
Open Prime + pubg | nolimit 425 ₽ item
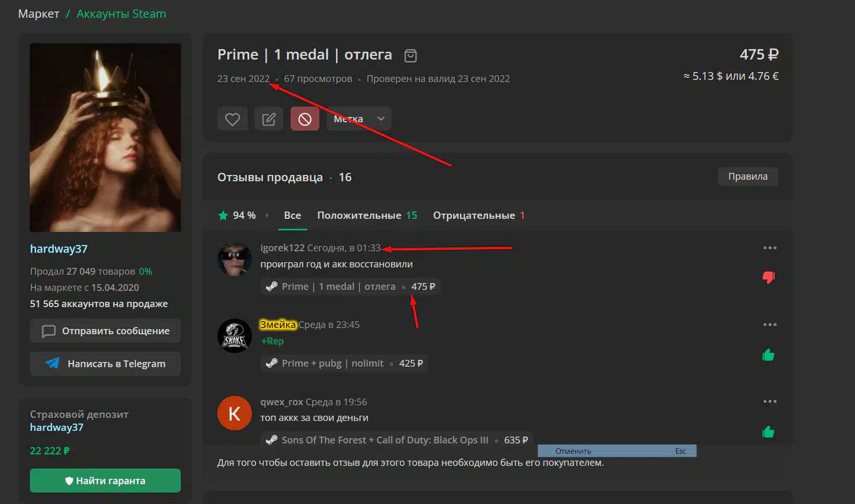344,363
